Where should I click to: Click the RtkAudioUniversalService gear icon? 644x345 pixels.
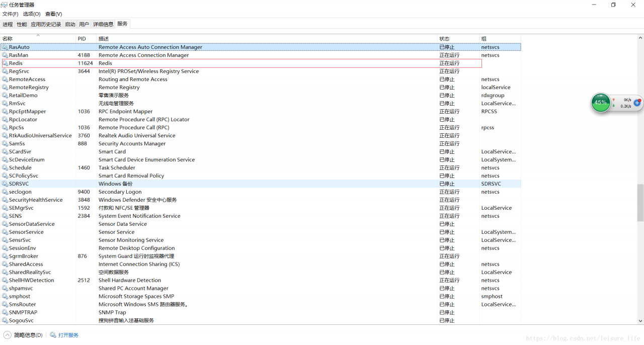5,135
